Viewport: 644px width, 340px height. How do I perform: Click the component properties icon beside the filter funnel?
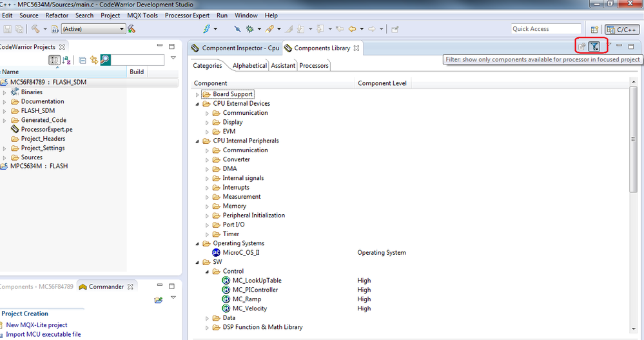[582, 47]
